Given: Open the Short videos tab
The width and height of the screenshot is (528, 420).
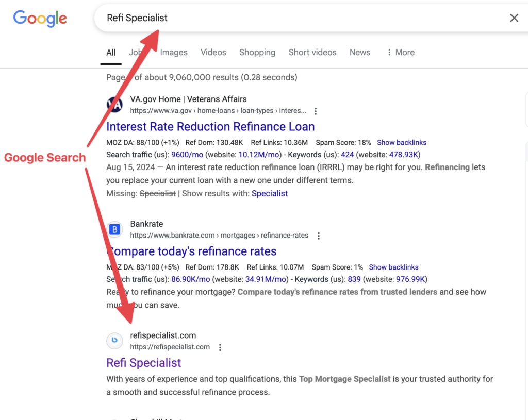Looking at the screenshot, I should click(x=312, y=52).
